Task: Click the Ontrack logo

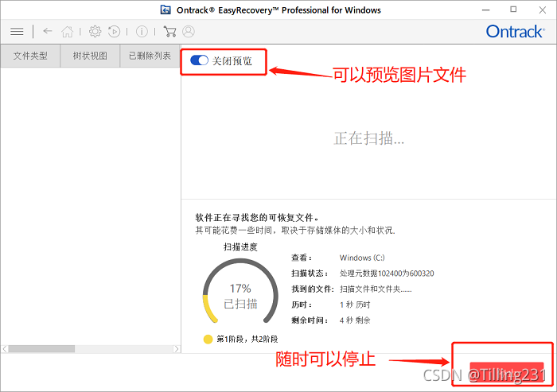Action: coord(515,32)
